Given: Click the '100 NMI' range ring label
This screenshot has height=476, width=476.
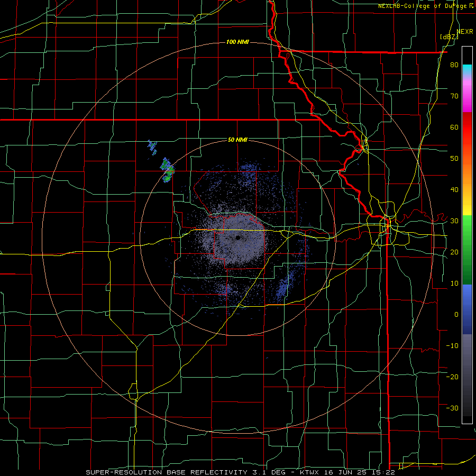Looking at the screenshot, I should (x=237, y=42).
